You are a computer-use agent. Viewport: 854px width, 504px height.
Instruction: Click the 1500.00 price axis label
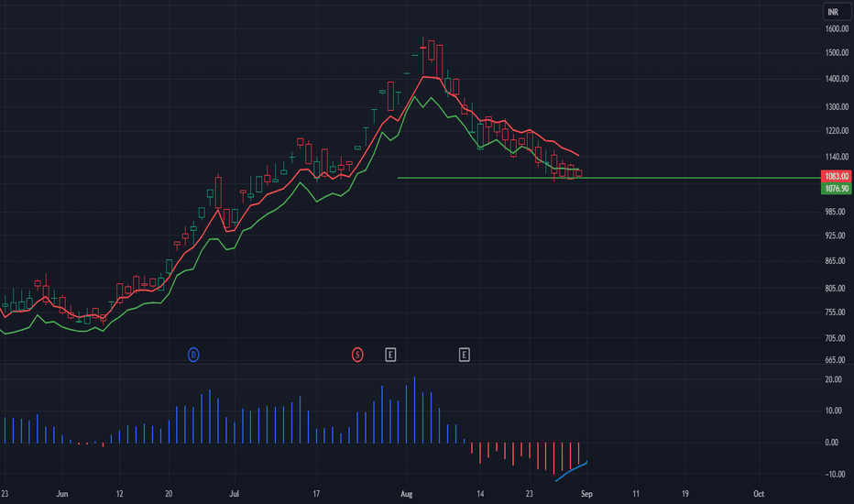coord(837,53)
